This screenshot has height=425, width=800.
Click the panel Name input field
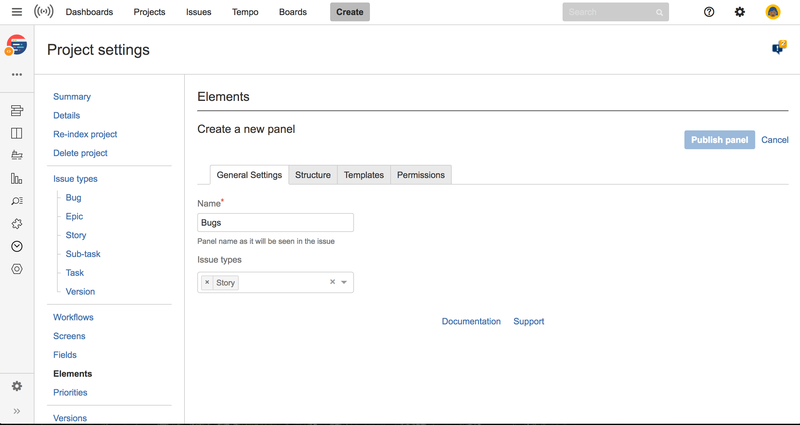coord(275,223)
